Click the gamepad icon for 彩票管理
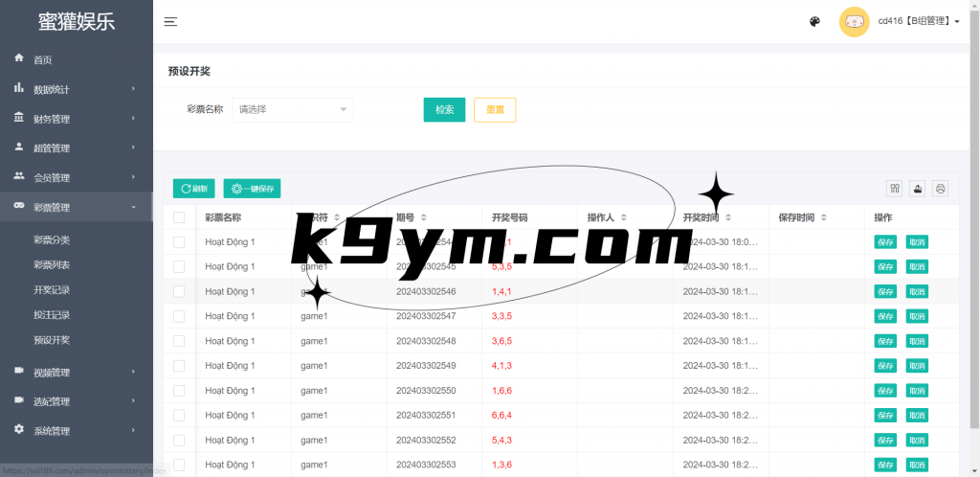The height and width of the screenshot is (477, 980). tap(19, 206)
